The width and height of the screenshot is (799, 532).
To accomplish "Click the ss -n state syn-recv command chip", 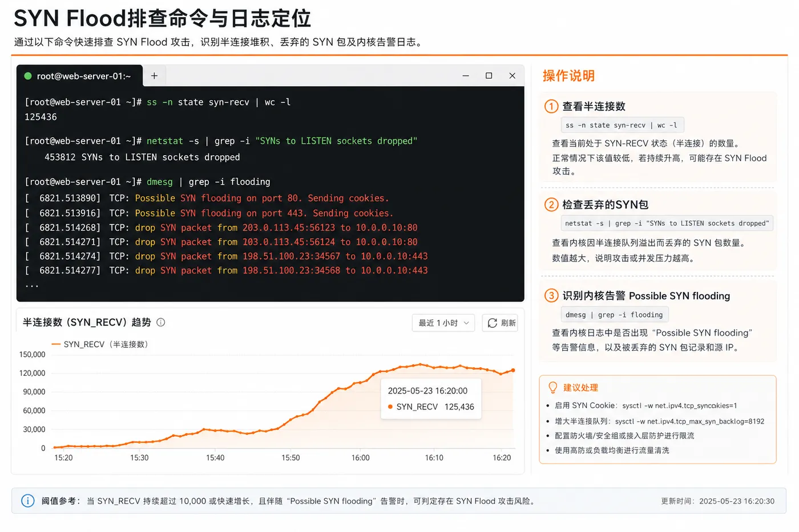I will click(x=622, y=125).
